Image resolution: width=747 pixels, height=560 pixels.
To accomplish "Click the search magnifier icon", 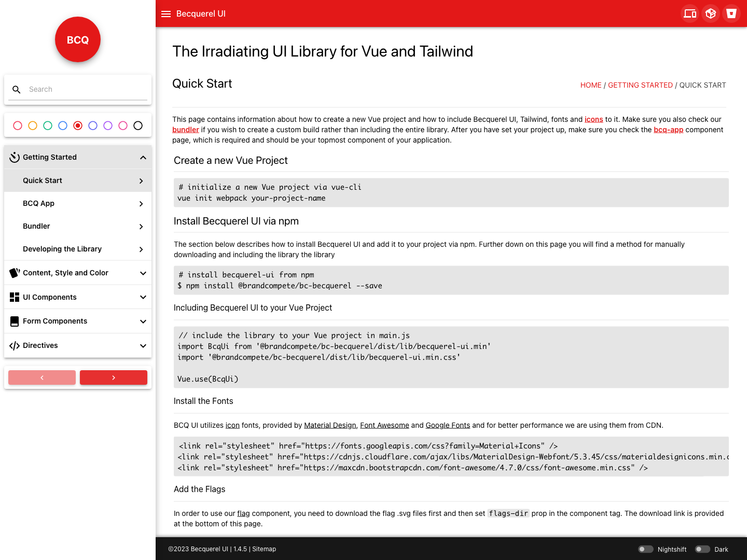I will 17,90.
